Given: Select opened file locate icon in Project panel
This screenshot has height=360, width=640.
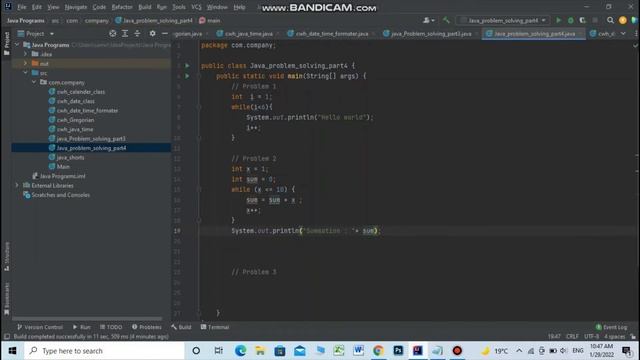Looking at the screenshot, I should (x=113, y=33).
